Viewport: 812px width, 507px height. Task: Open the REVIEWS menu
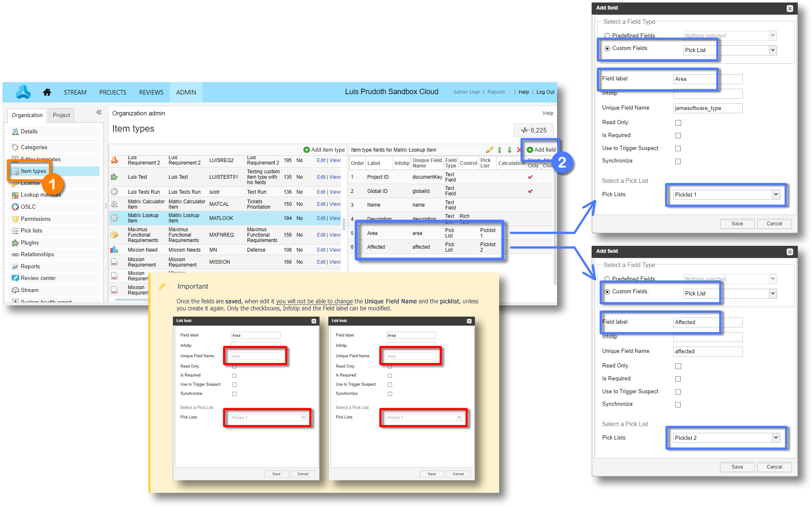151,92
